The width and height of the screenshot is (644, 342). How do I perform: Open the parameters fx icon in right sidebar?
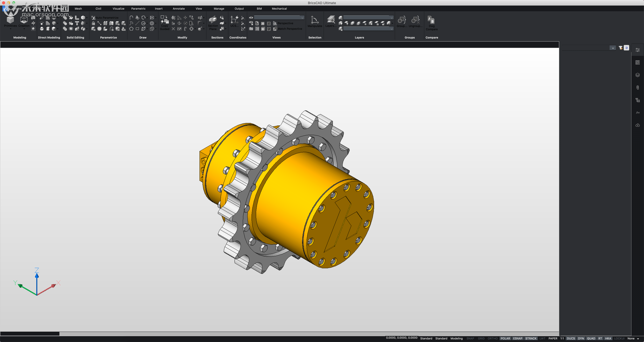click(638, 113)
